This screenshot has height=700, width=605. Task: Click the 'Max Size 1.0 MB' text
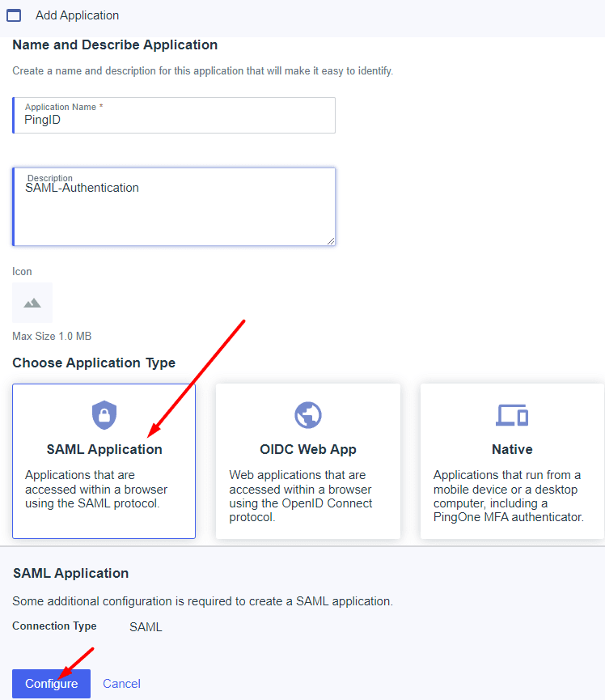click(52, 336)
